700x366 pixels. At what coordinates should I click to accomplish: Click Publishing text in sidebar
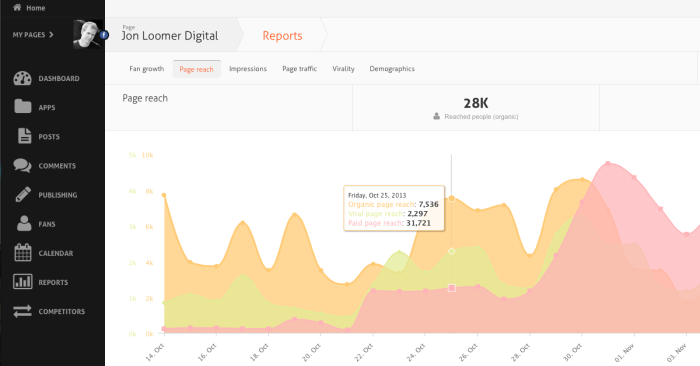pyautogui.click(x=58, y=195)
